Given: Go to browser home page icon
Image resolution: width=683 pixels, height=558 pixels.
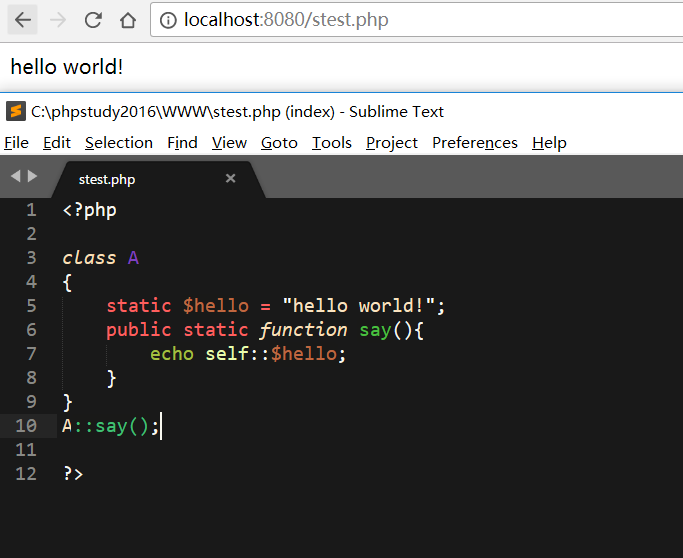Looking at the screenshot, I should pyautogui.click(x=127, y=20).
